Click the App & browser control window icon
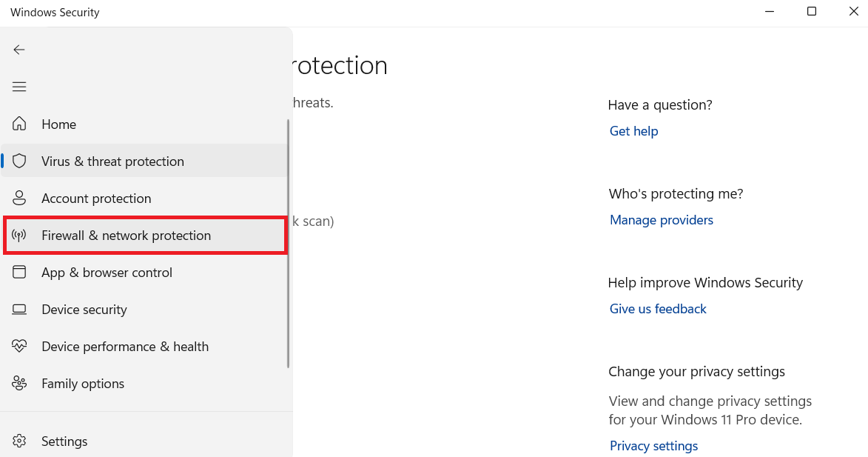The height and width of the screenshot is (457, 868). point(19,272)
